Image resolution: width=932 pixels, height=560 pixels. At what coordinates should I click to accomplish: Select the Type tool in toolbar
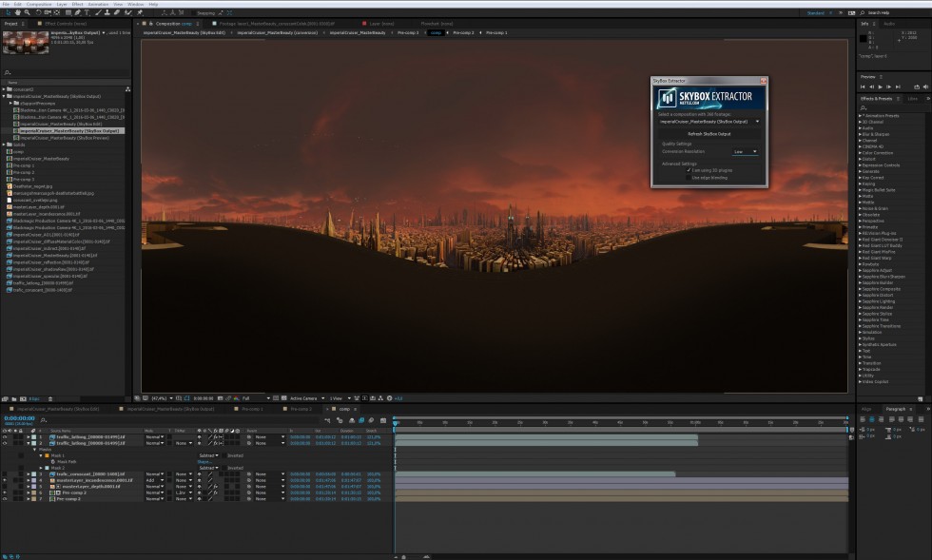tap(87, 13)
